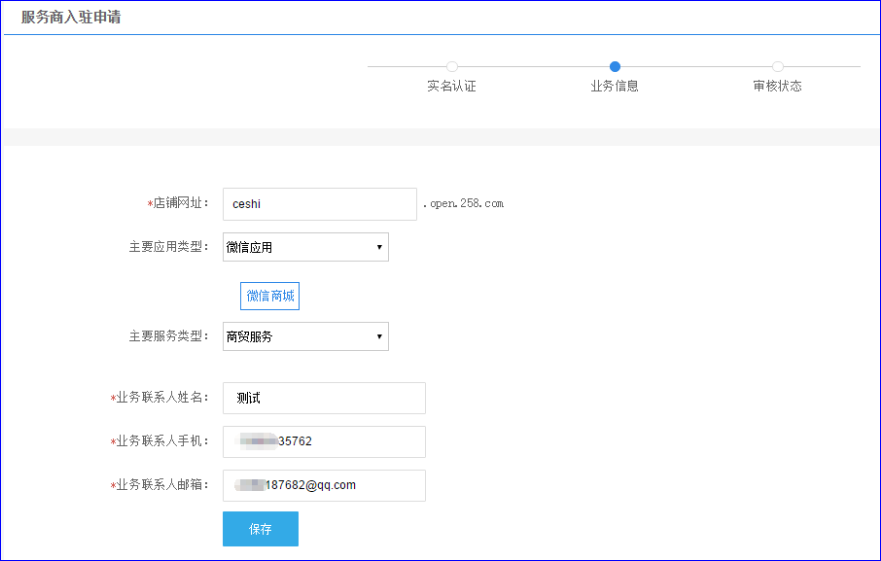Click the 保存 button
The image size is (881, 561).
[261, 529]
